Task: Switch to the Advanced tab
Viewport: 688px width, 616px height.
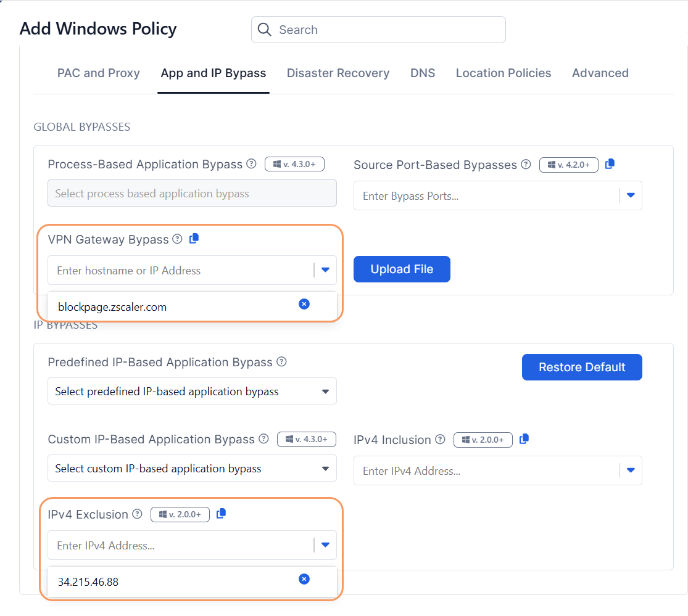Action: point(600,73)
